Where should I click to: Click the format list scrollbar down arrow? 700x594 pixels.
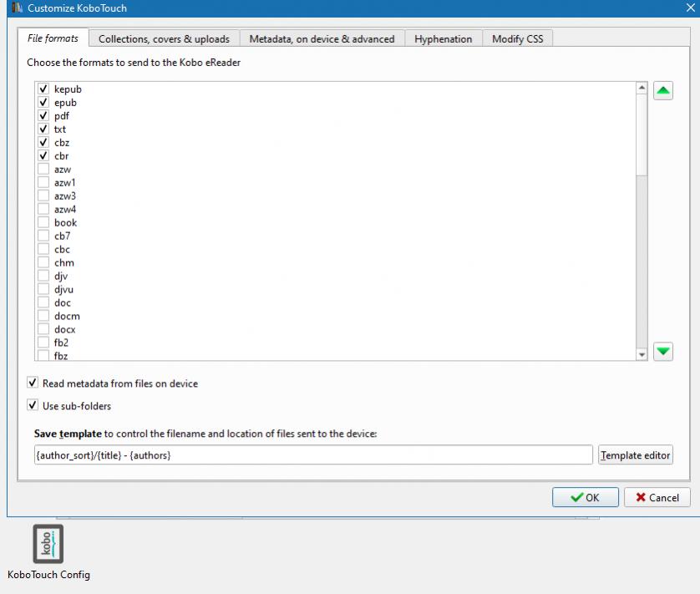(x=642, y=354)
